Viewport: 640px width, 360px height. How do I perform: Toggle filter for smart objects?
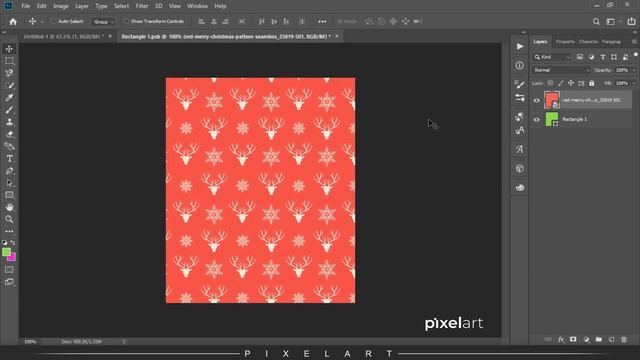click(x=625, y=57)
